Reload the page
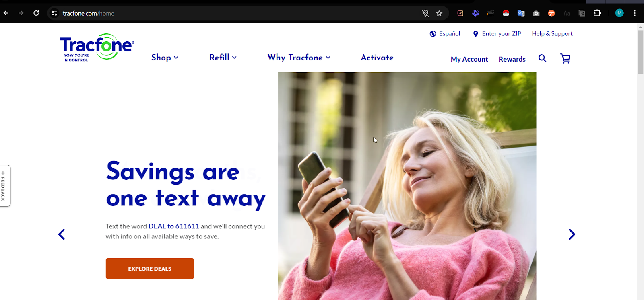644x300 pixels. (x=36, y=13)
